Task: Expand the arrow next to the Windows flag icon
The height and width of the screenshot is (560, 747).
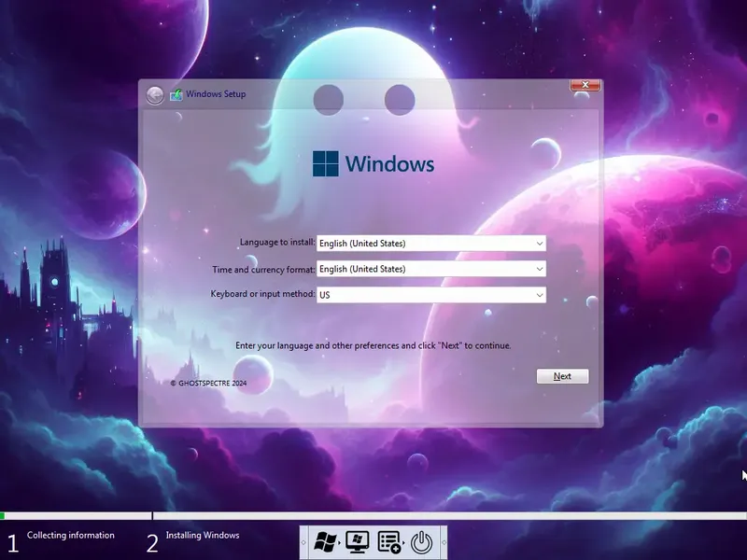Action: coord(339,542)
